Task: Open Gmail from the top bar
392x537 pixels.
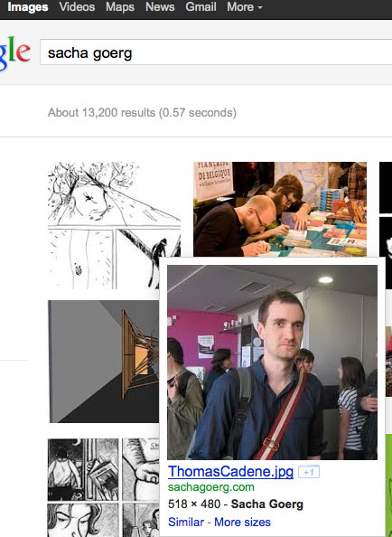Action: click(x=201, y=7)
